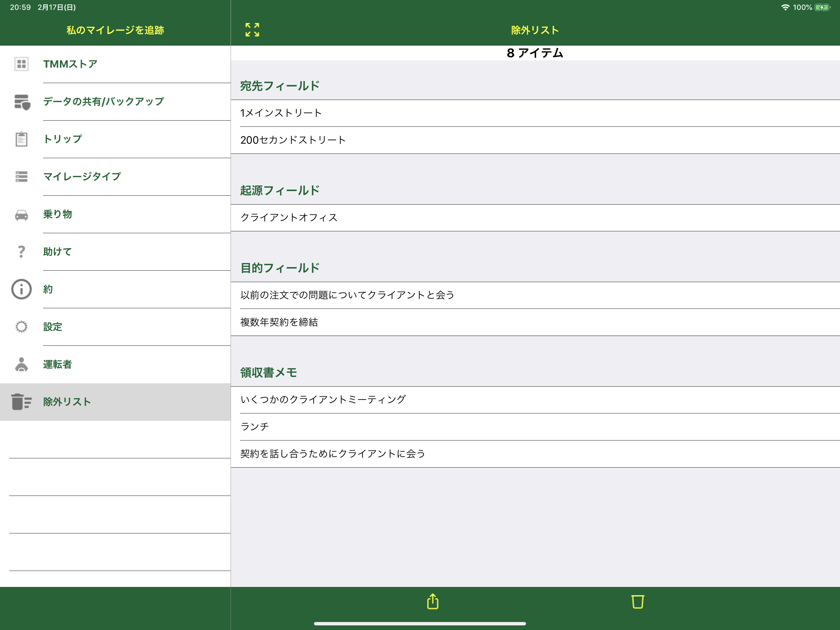The height and width of the screenshot is (630, 840).
Task: Click the TMMストア grid icon
Action: 21,64
